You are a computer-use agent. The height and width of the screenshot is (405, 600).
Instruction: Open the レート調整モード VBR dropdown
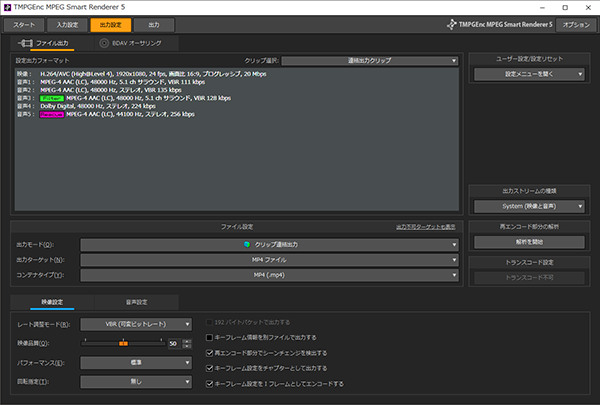click(x=136, y=324)
